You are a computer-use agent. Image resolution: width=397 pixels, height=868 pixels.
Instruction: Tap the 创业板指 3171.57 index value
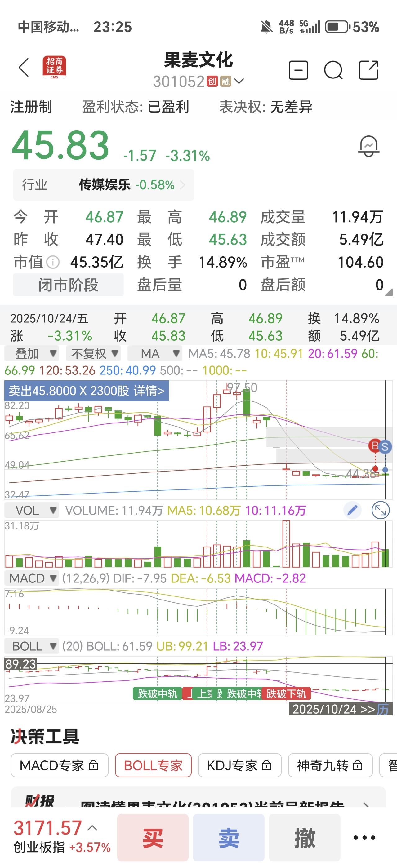[47, 828]
